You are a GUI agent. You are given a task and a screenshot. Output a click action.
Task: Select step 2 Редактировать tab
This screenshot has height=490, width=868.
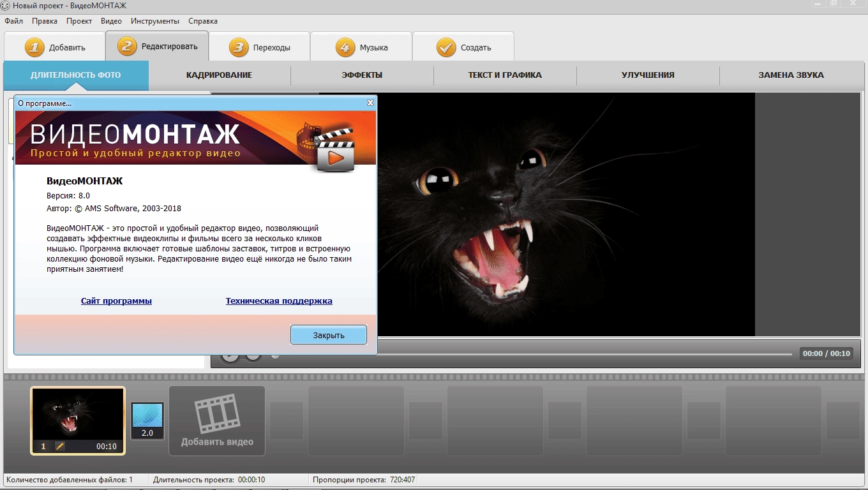point(157,46)
